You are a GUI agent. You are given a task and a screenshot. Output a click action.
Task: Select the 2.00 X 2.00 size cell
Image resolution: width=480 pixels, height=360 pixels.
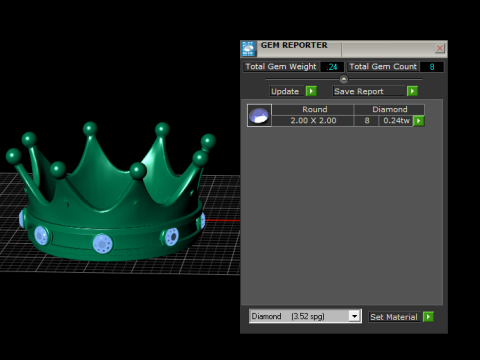tap(313, 121)
